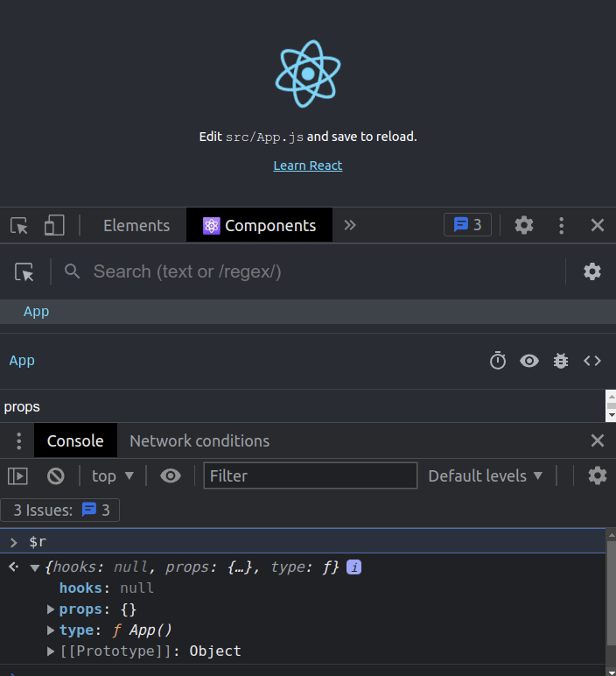
Task: Open DevTools settings gear
Action: tap(524, 225)
